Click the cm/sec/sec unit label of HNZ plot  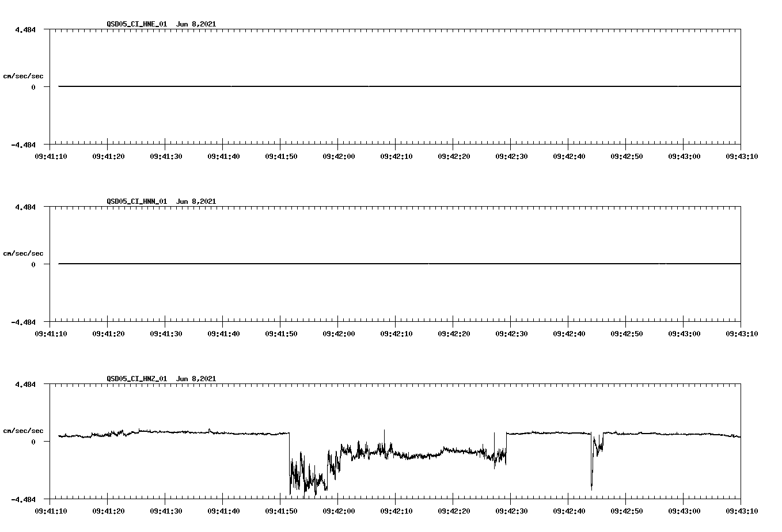23,431
